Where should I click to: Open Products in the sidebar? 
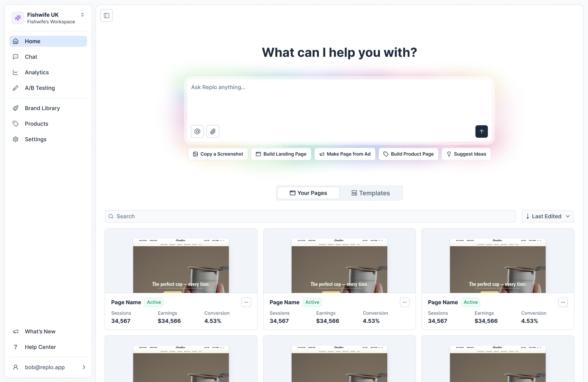pyautogui.click(x=48, y=124)
